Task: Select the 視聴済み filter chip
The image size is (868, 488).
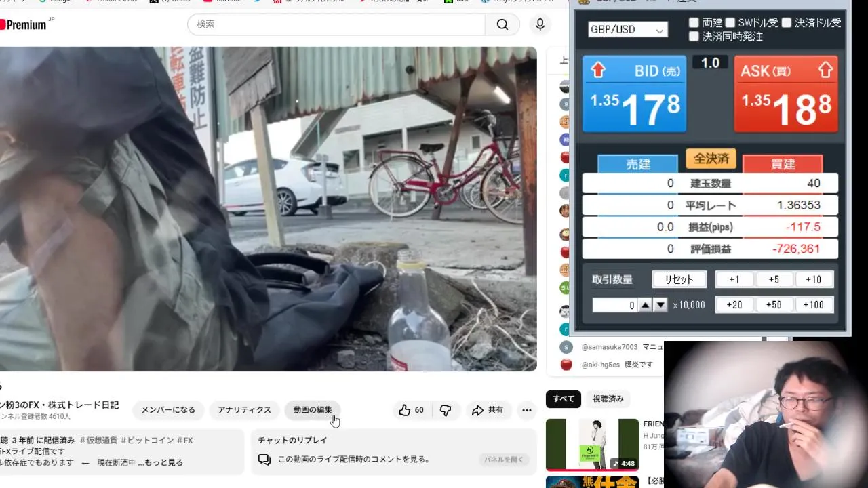Action: click(608, 399)
